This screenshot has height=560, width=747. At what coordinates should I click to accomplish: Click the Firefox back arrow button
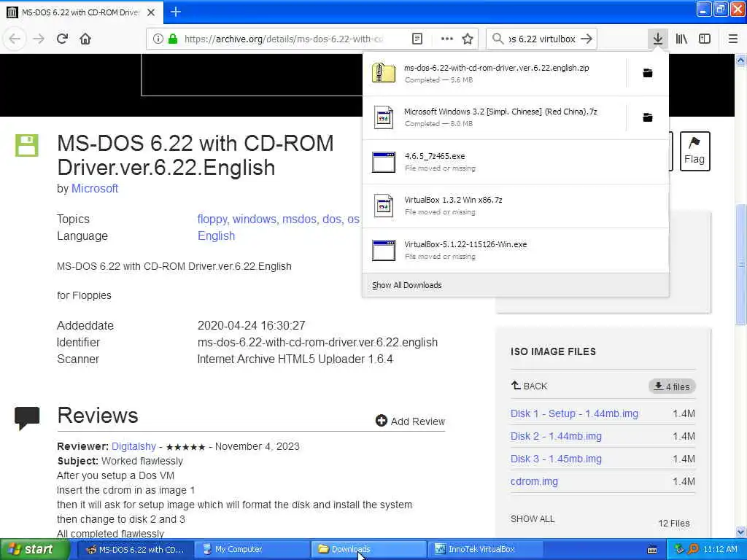[x=15, y=39]
